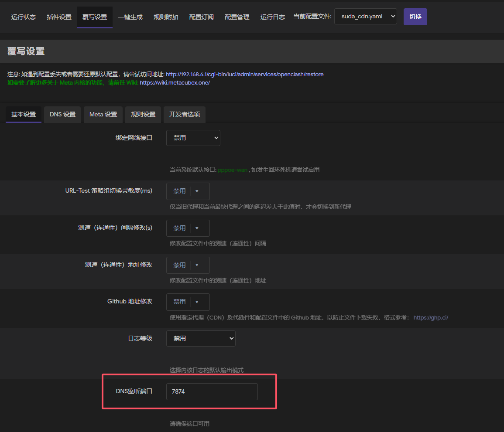Switch to the DNS 设置 sub-tab

[62, 114]
